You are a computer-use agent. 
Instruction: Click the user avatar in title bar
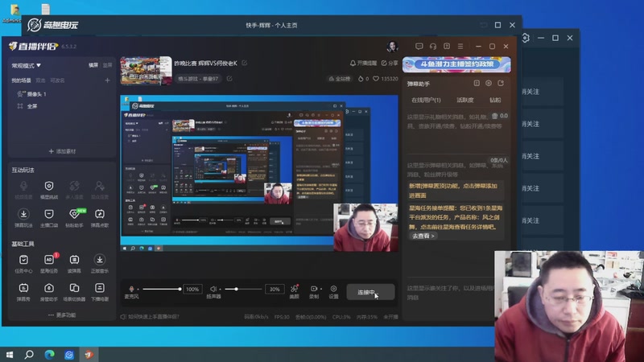pos(392,47)
